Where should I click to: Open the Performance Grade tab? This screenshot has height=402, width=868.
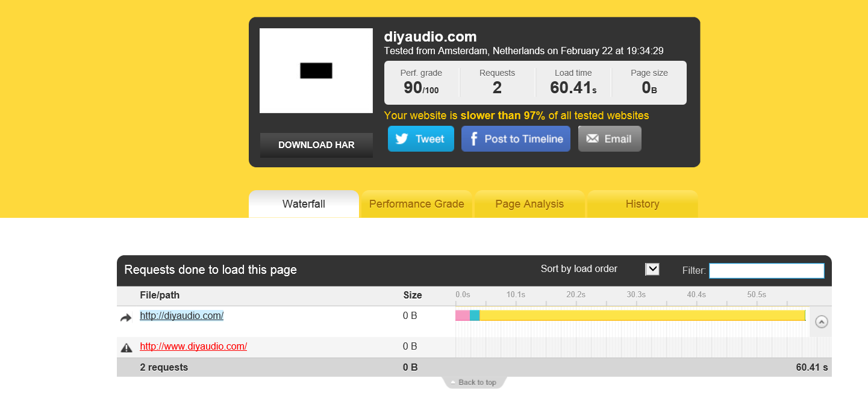click(416, 204)
